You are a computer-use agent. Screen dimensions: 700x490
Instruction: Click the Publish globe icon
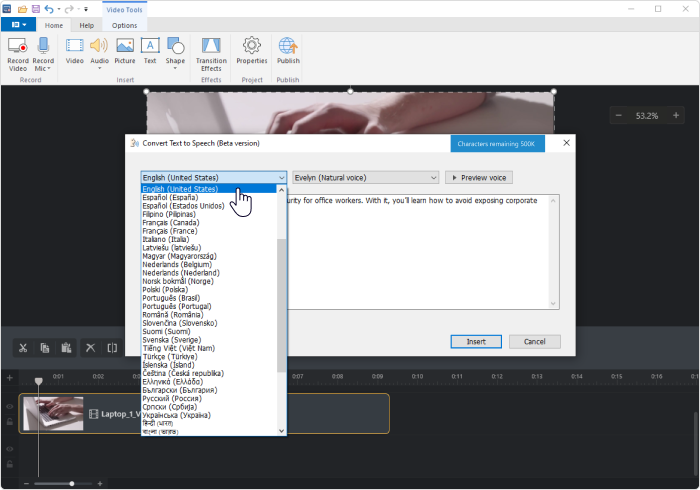click(288, 46)
